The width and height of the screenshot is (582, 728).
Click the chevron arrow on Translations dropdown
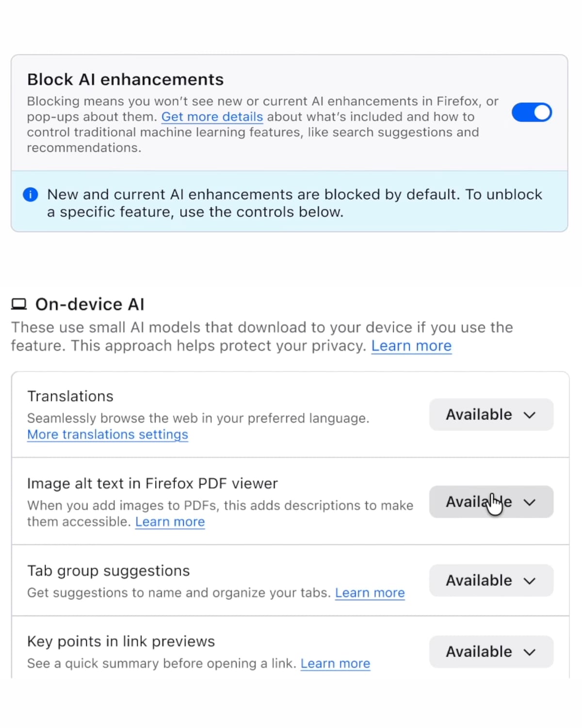click(x=530, y=415)
